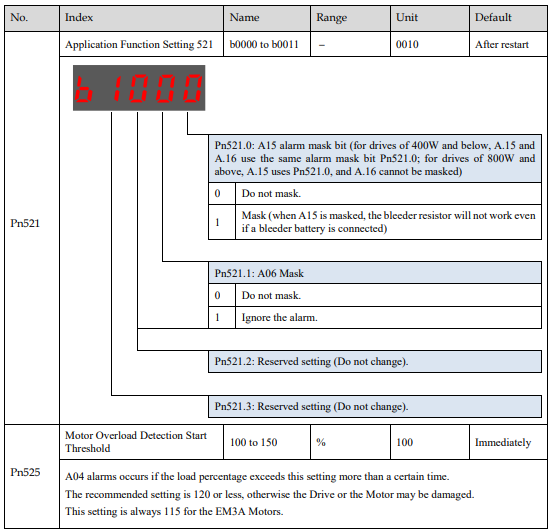The height and width of the screenshot is (532, 551).
Task: Select the 'Index' column header
Action: click(141, 18)
